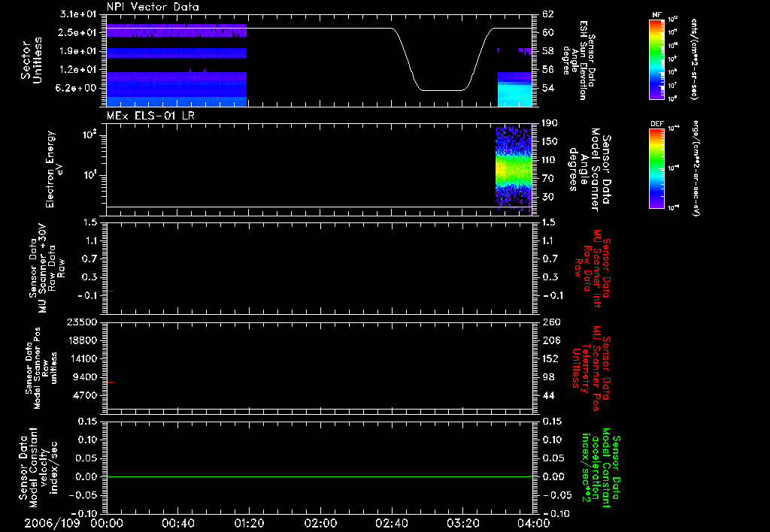Viewport: 770px width, 532px height.
Task: Click the Model Scanner Pos Raw axis label
Action: [x=41, y=368]
